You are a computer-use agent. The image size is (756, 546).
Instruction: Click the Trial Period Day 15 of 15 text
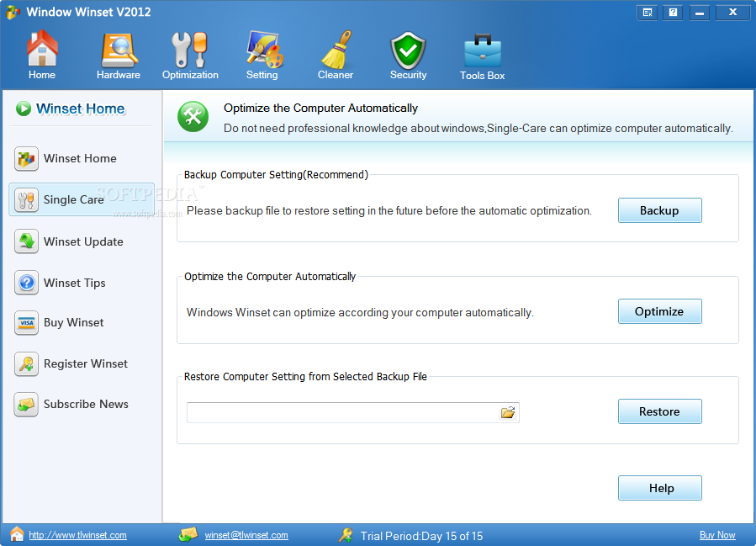click(421, 536)
